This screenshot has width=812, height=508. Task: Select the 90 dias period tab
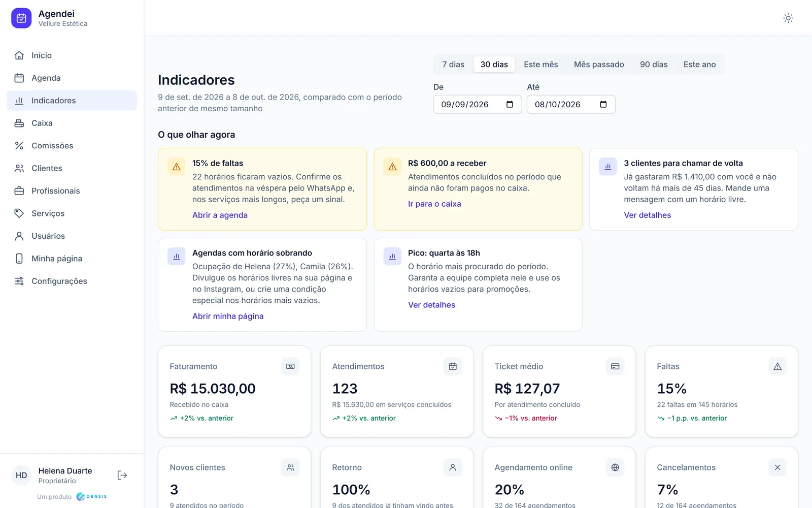[654, 65]
